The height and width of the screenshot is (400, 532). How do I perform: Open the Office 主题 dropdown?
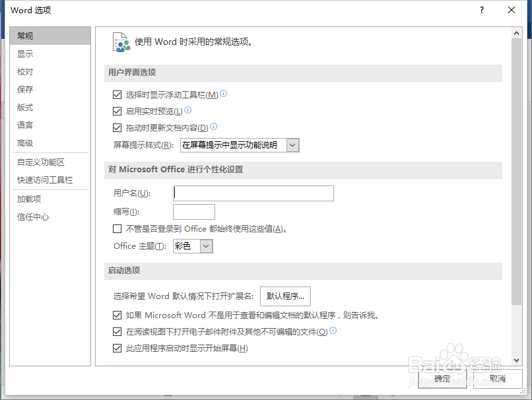(x=206, y=246)
